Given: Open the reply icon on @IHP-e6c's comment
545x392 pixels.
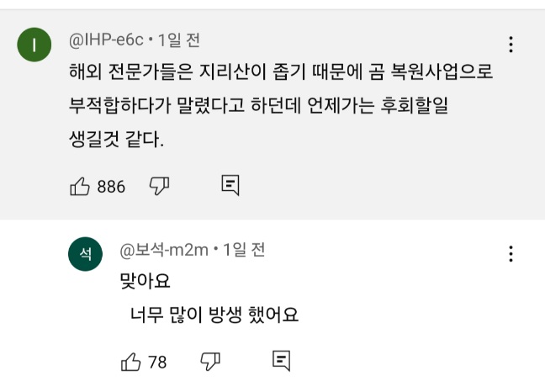Looking at the screenshot, I should click(230, 185).
